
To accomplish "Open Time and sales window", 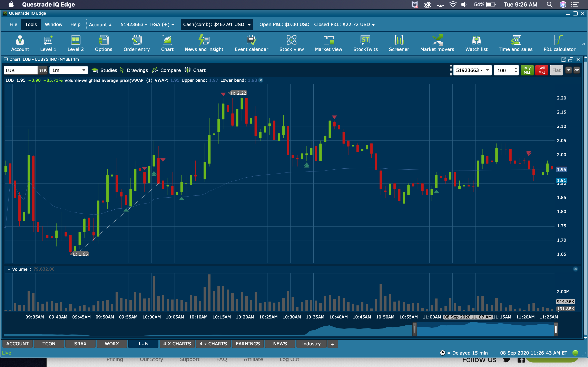I will 515,43.
